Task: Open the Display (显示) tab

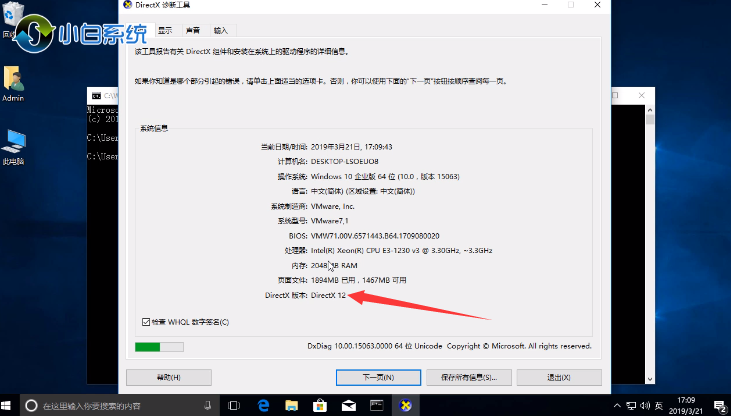Action: [165, 30]
